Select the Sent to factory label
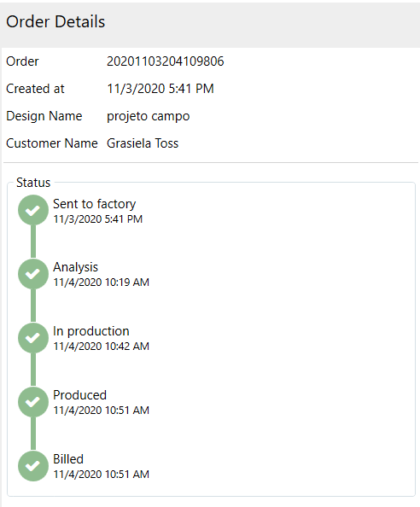The height and width of the screenshot is (507, 420). coord(94,204)
